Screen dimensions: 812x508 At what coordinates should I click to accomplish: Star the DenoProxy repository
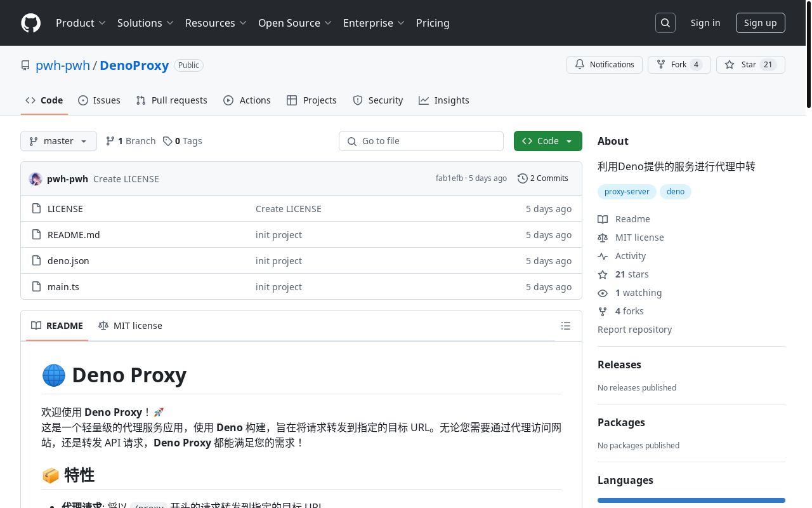pyautogui.click(x=750, y=65)
